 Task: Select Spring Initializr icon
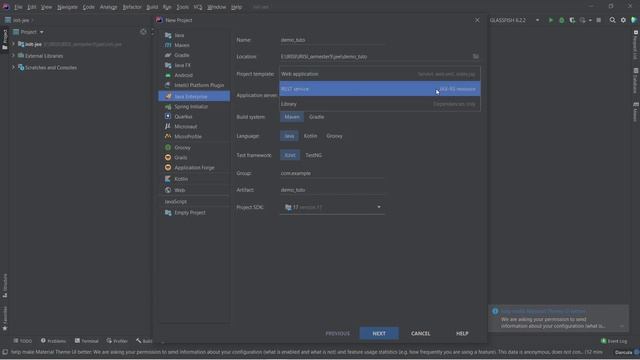coord(168,107)
